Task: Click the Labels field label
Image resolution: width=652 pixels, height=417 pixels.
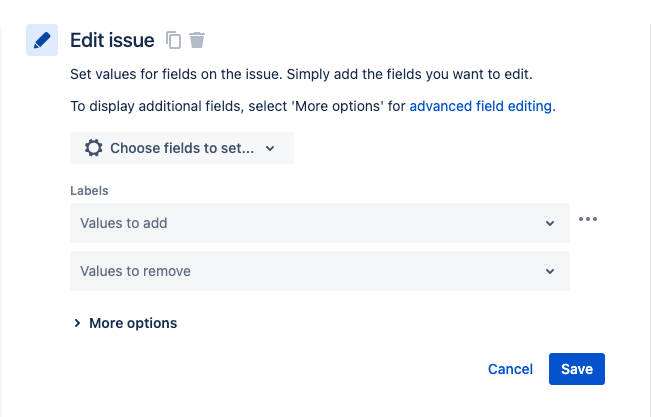Action: coord(89,191)
